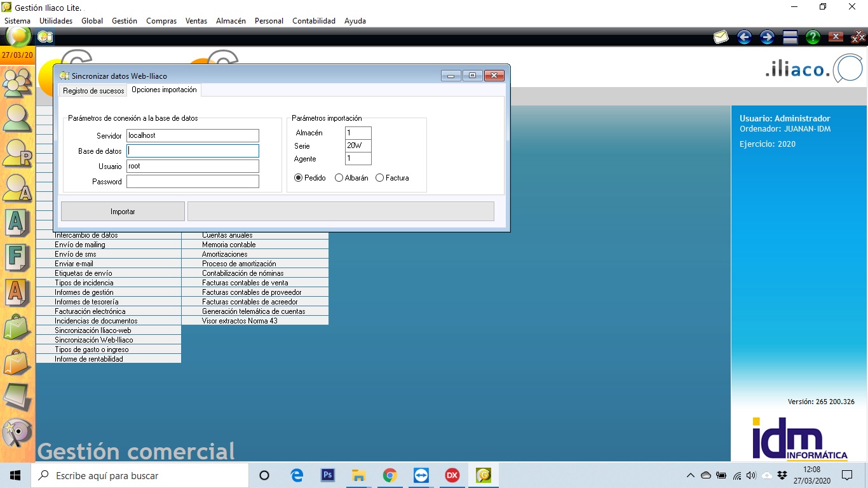Viewport: 868px width, 488px height.
Task: Click the tile windows horizontally icon
Action: [790, 37]
